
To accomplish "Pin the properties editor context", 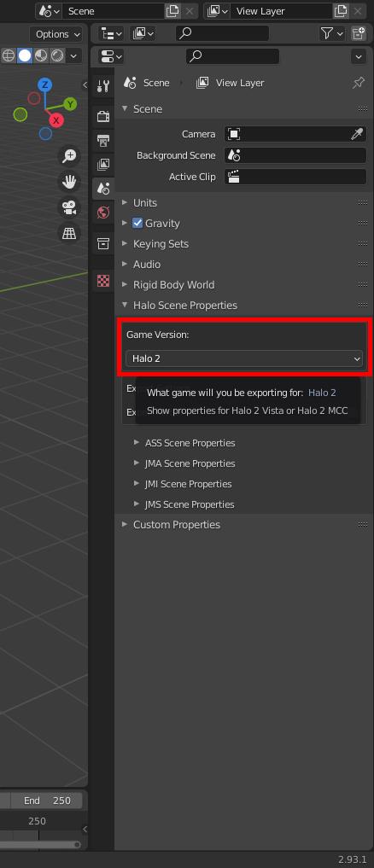I will (x=359, y=83).
